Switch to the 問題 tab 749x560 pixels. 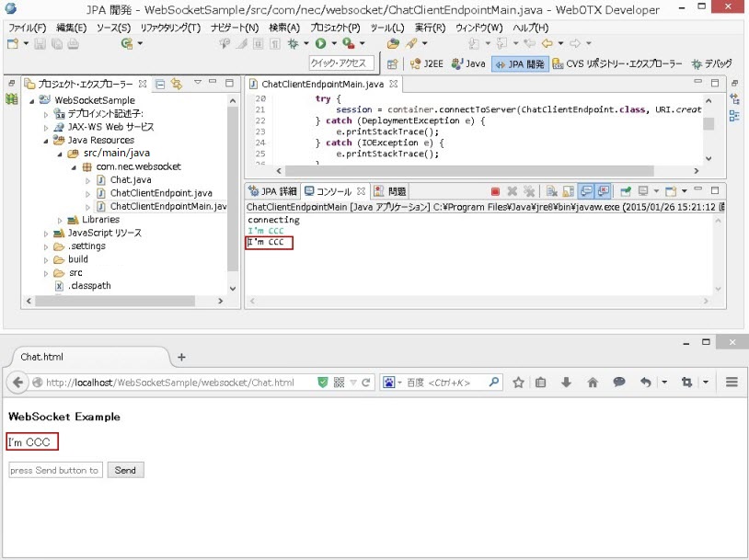[x=390, y=191]
